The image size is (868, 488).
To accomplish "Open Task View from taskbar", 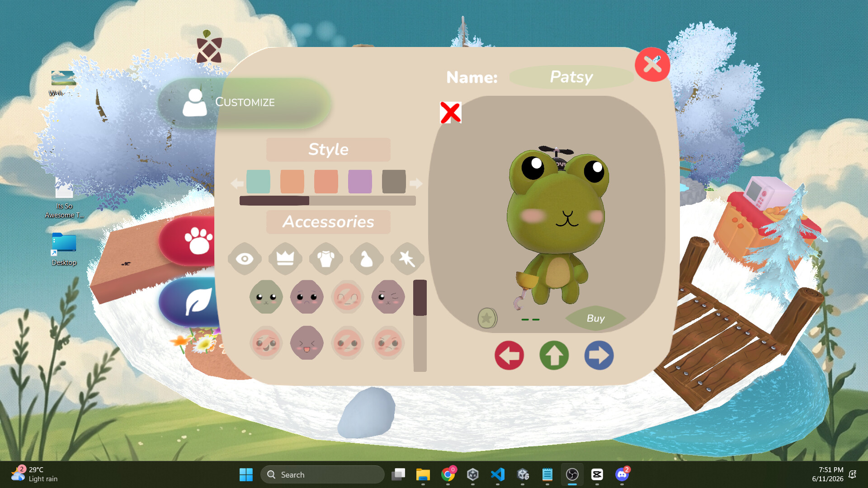I will [398, 474].
